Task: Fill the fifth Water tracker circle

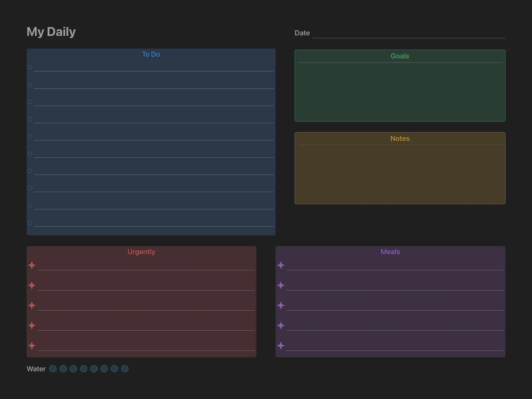Action: [94, 368]
